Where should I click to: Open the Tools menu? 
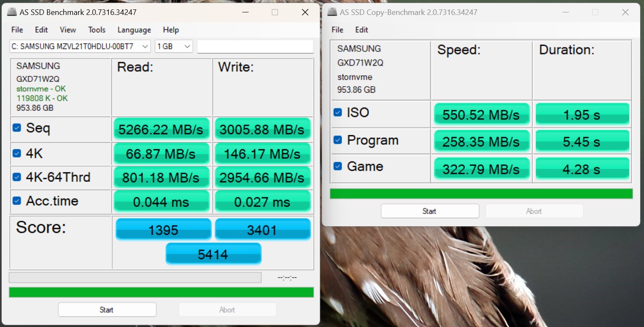(x=97, y=30)
